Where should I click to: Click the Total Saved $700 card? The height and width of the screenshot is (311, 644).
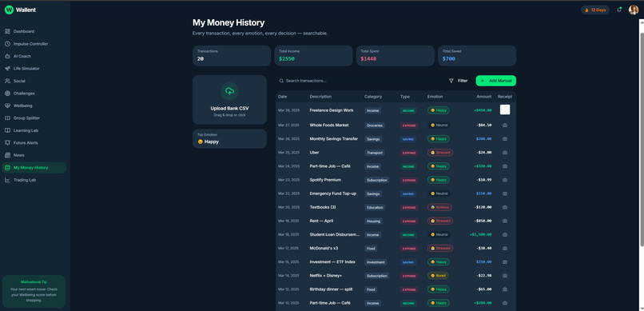tap(477, 55)
